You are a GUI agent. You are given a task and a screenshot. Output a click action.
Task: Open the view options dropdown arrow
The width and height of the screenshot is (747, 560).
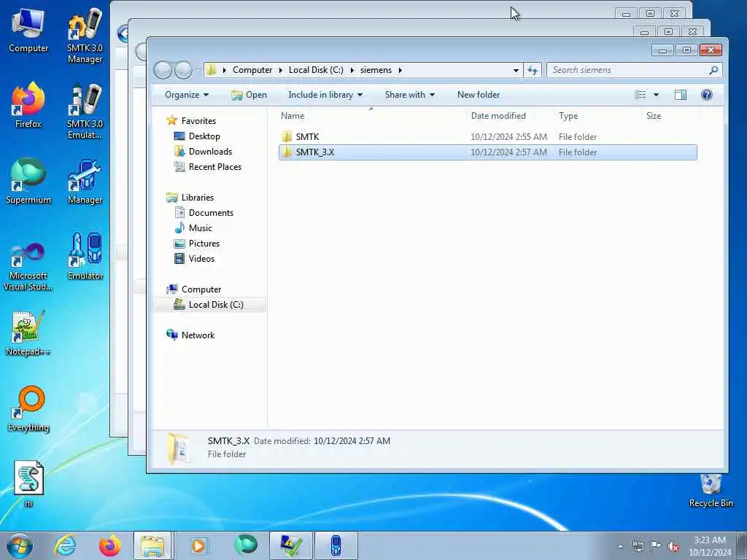tap(656, 95)
